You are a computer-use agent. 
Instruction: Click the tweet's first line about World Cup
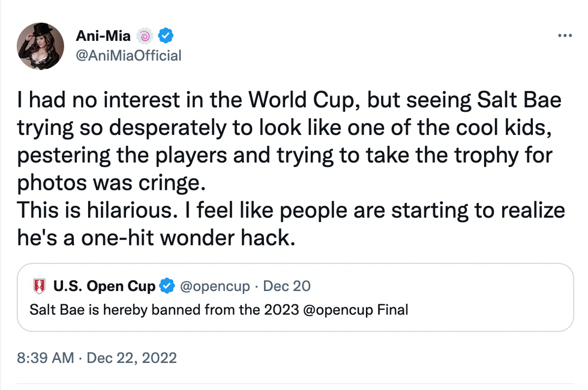288,100
